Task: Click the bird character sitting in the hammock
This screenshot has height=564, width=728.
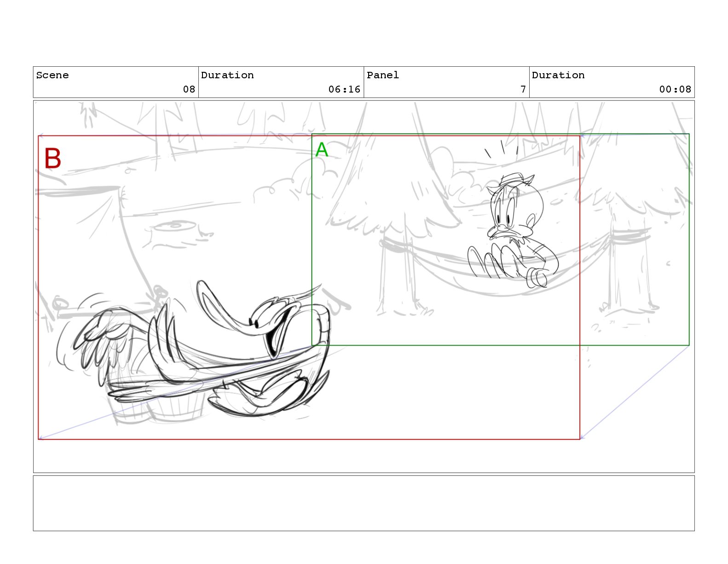Action: pyautogui.click(x=514, y=230)
